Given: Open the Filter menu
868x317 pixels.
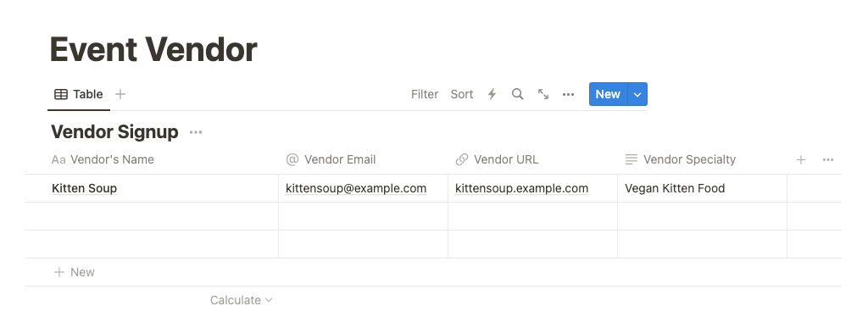Looking at the screenshot, I should (x=425, y=94).
